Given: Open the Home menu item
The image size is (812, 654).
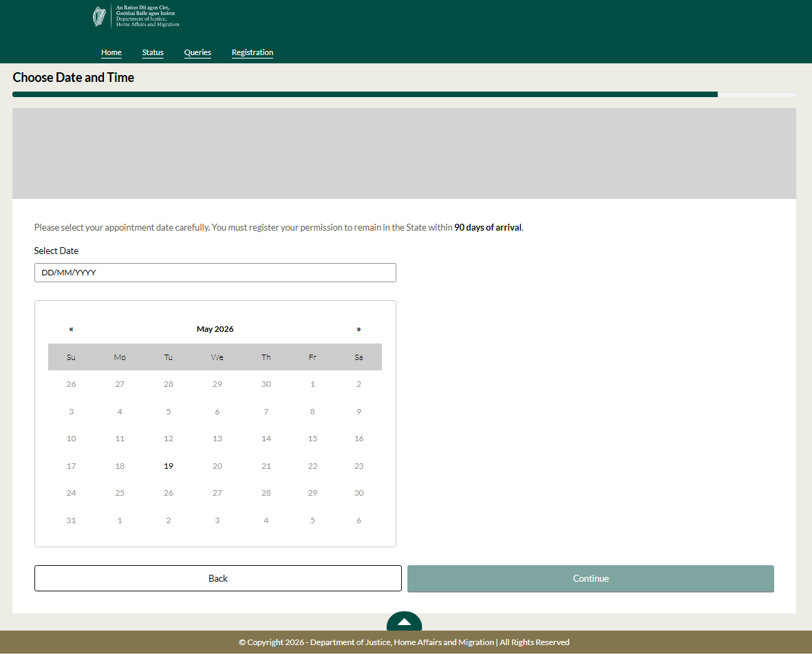Looking at the screenshot, I should tap(111, 52).
